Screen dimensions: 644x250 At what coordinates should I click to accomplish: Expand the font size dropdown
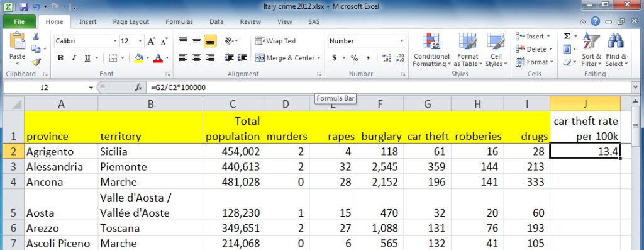click(140, 41)
